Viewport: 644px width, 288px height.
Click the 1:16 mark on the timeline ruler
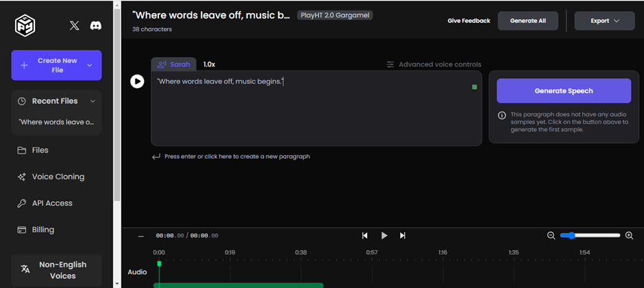[443, 252]
